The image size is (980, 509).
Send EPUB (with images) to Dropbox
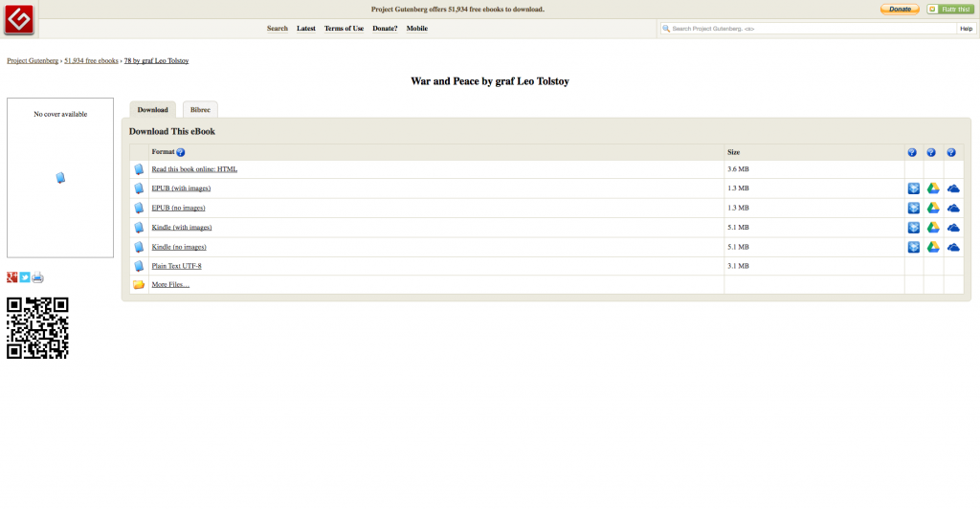[914, 188]
